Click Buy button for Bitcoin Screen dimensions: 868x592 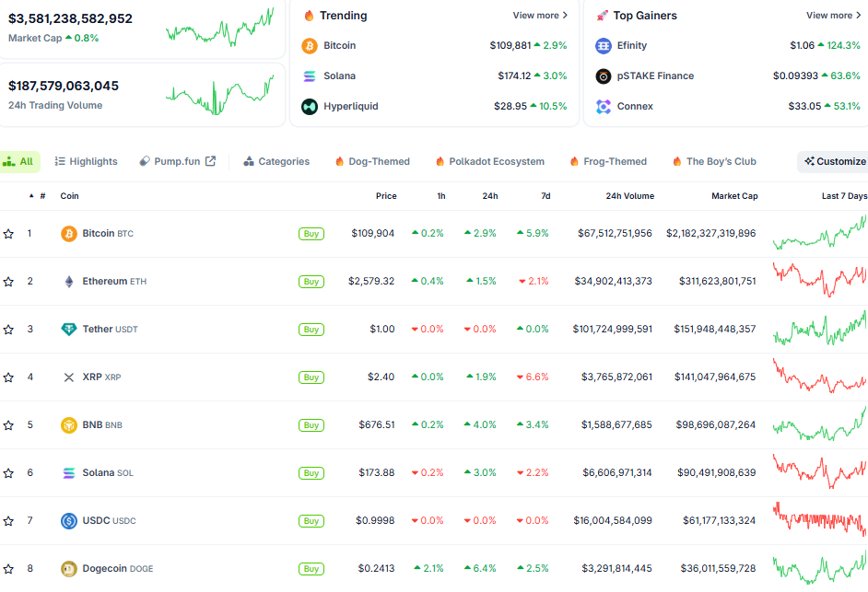[x=311, y=234]
